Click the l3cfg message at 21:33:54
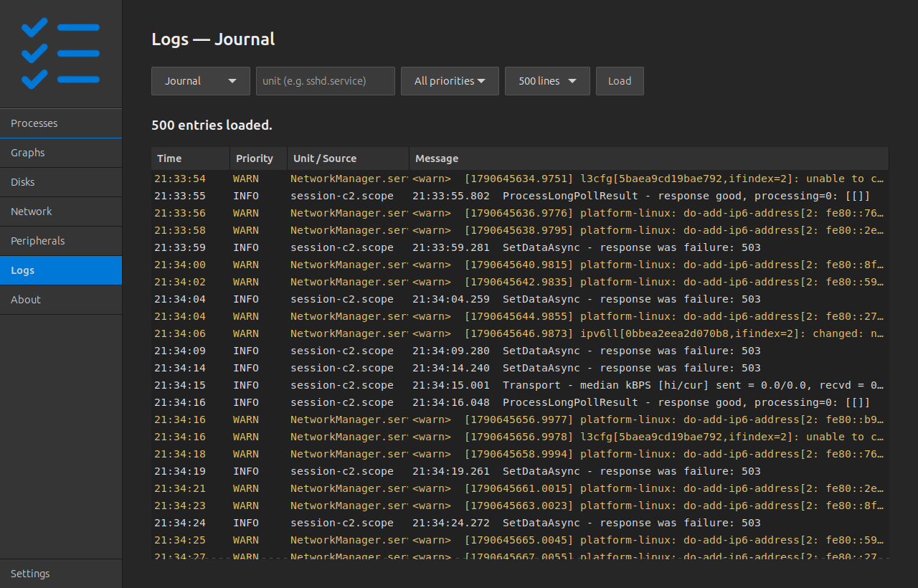This screenshot has height=588, width=918. click(648, 179)
